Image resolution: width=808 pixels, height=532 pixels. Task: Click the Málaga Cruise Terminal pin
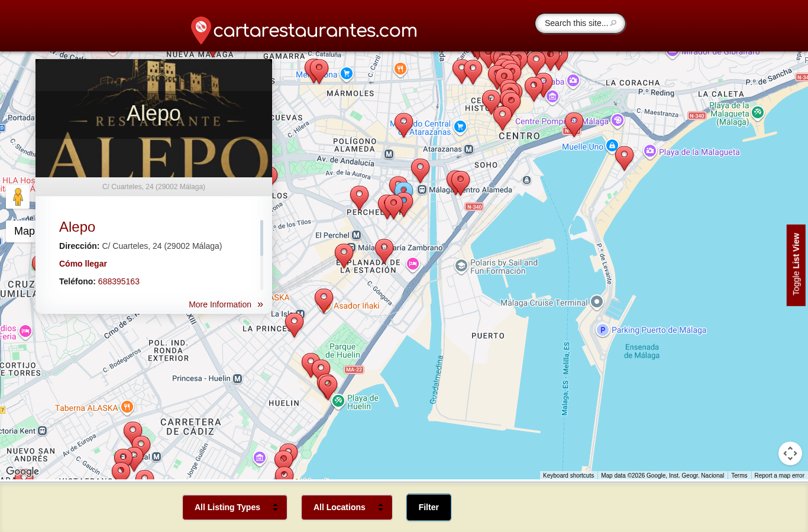tap(597, 302)
